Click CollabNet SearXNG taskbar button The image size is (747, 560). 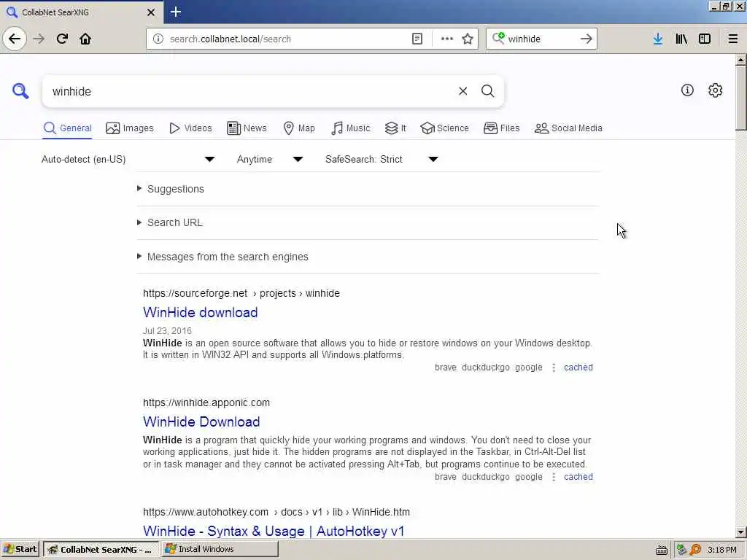[101, 550]
